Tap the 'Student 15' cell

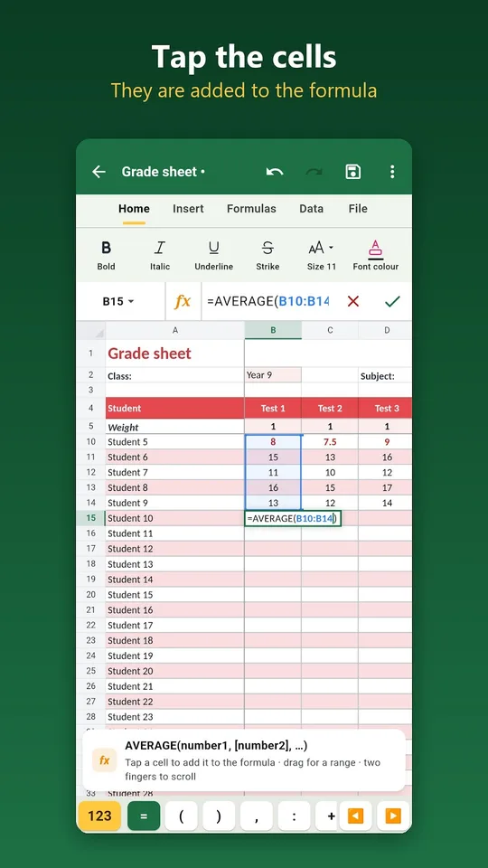click(x=174, y=595)
